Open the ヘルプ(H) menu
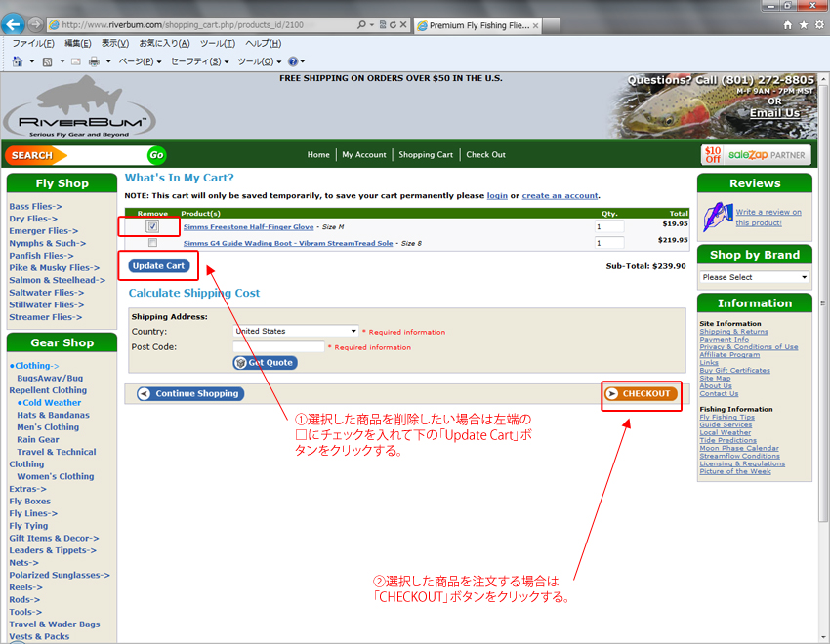 (x=263, y=43)
